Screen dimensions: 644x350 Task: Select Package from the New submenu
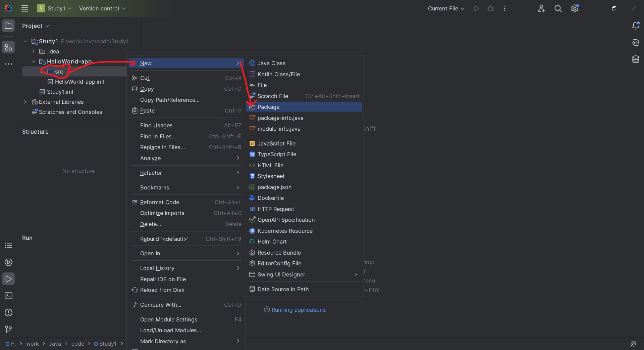pos(268,107)
